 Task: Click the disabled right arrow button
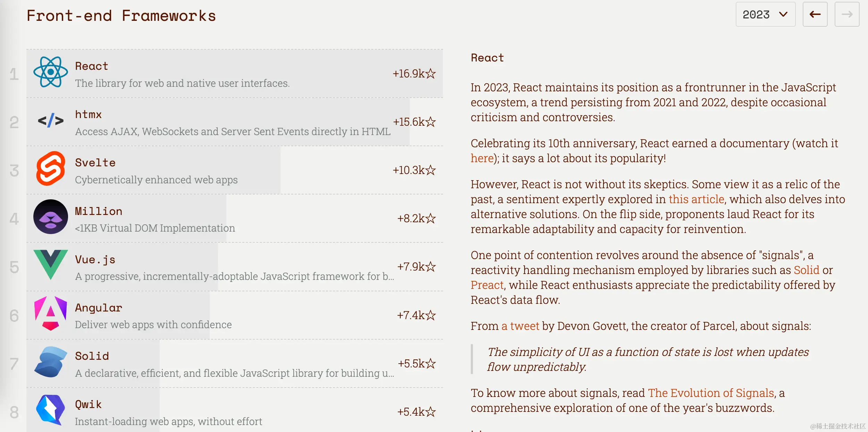(847, 14)
